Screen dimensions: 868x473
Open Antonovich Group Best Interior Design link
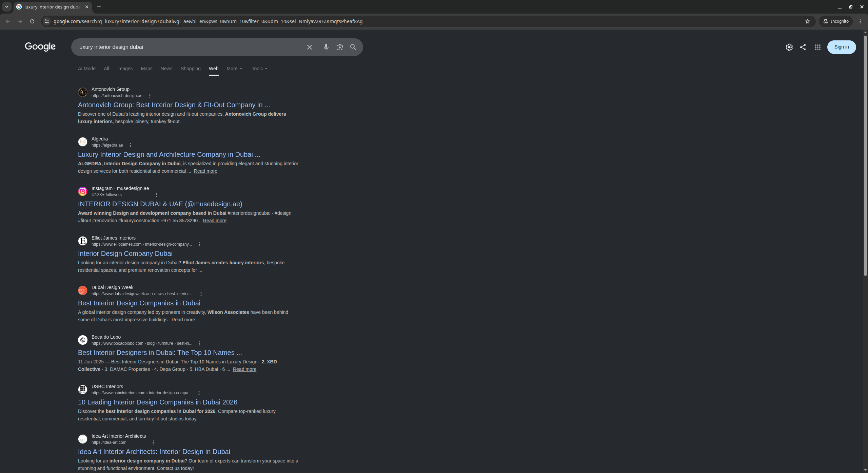click(x=174, y=105)
